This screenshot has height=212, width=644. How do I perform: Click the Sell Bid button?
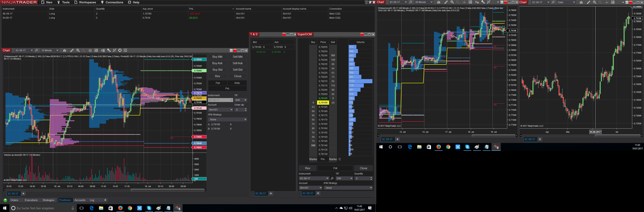[238, 70]
